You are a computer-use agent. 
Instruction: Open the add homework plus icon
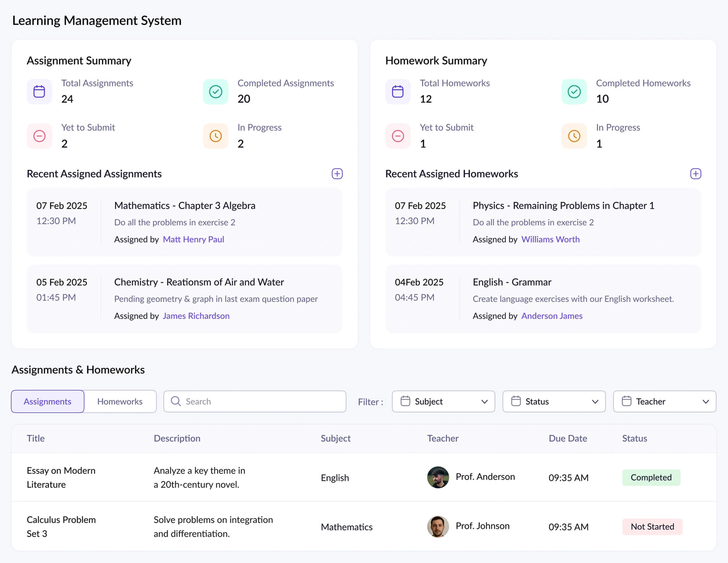pyautogui.click(x=696, y=174)
